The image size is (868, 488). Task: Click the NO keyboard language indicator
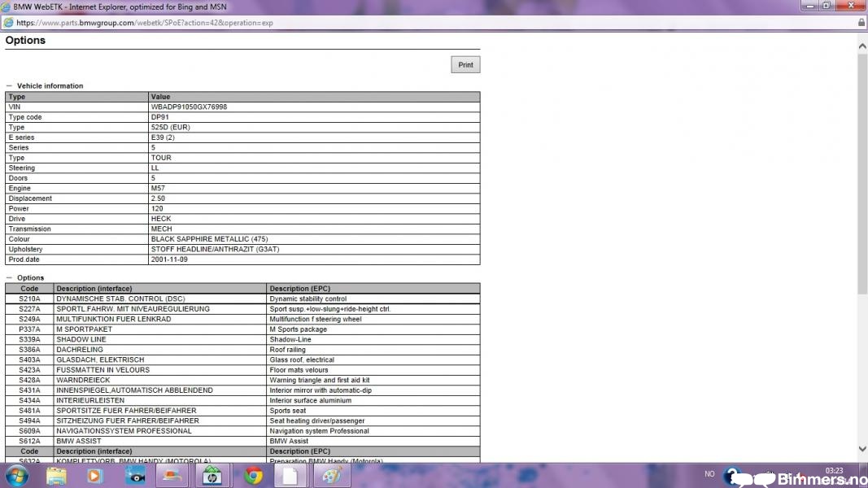709,474
